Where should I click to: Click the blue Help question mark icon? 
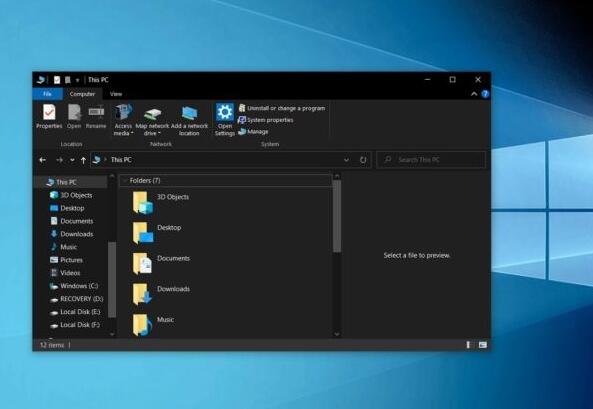coord(485,94)
